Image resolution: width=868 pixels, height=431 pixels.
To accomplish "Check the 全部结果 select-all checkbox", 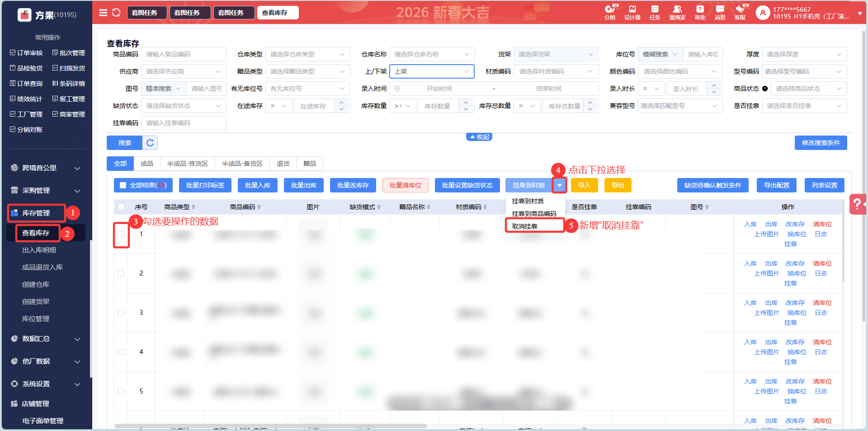I will 123,185.
